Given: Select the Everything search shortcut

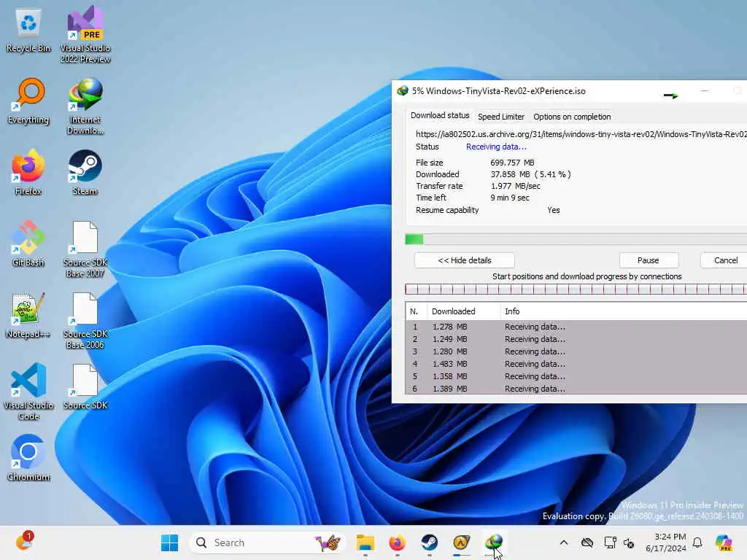Looking at the screenshot, I should pos(28,101).
